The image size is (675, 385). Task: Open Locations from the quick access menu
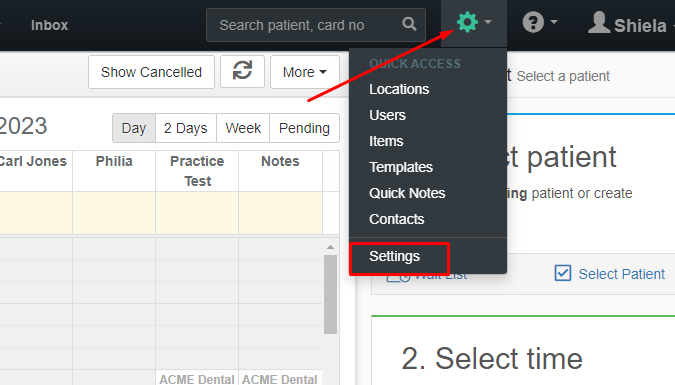(x=399, y=89)
